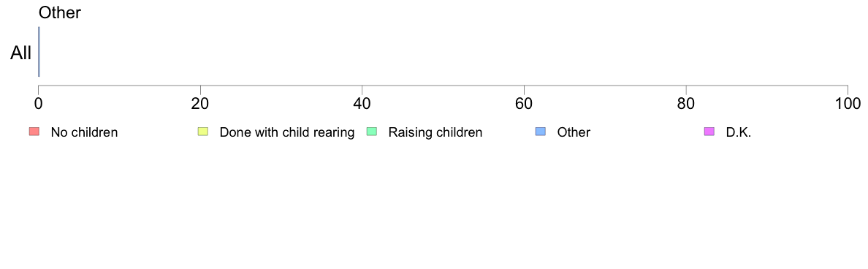This screenshot has width=868, height=269.
Task: Click the yellow Done with child rearing swatch
Action: (x=203, y=131)
